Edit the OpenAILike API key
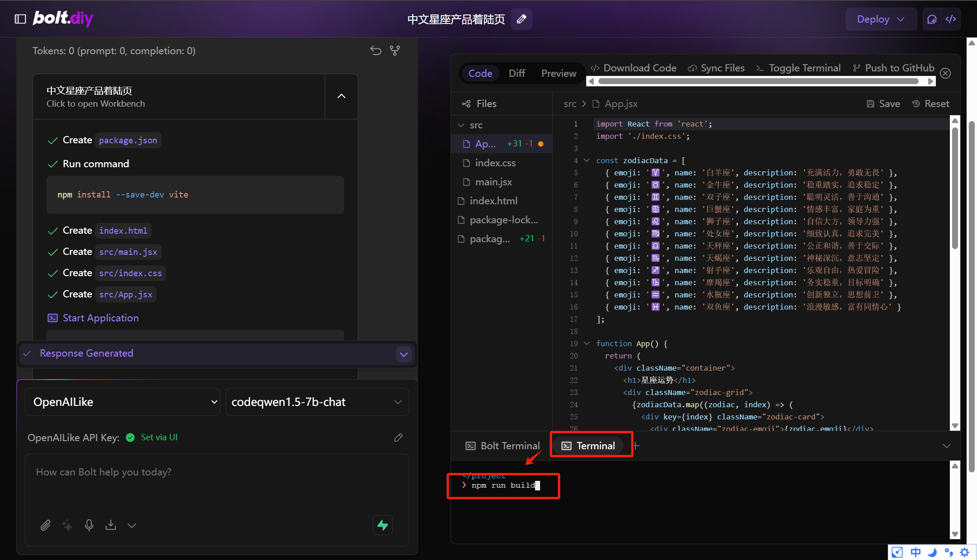This screenshot has height=560, width=977. click(x=398, y=438)
